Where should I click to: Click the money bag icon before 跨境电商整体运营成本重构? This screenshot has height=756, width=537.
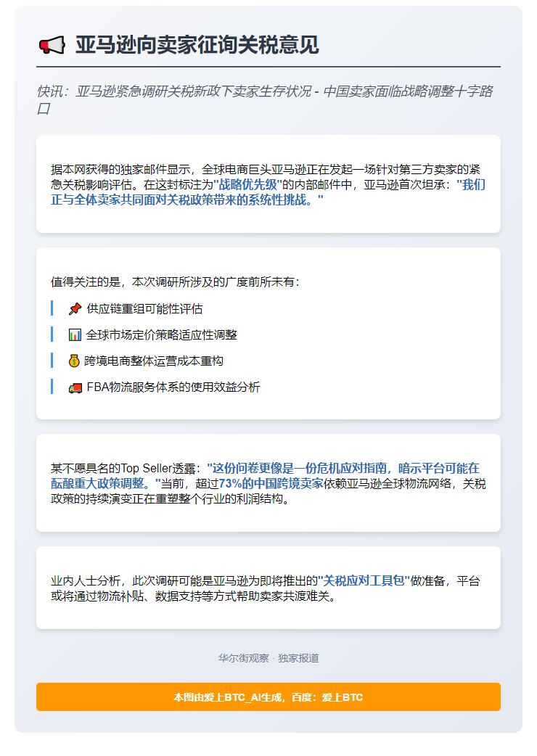pyautogui.click(x=74, y=361)
